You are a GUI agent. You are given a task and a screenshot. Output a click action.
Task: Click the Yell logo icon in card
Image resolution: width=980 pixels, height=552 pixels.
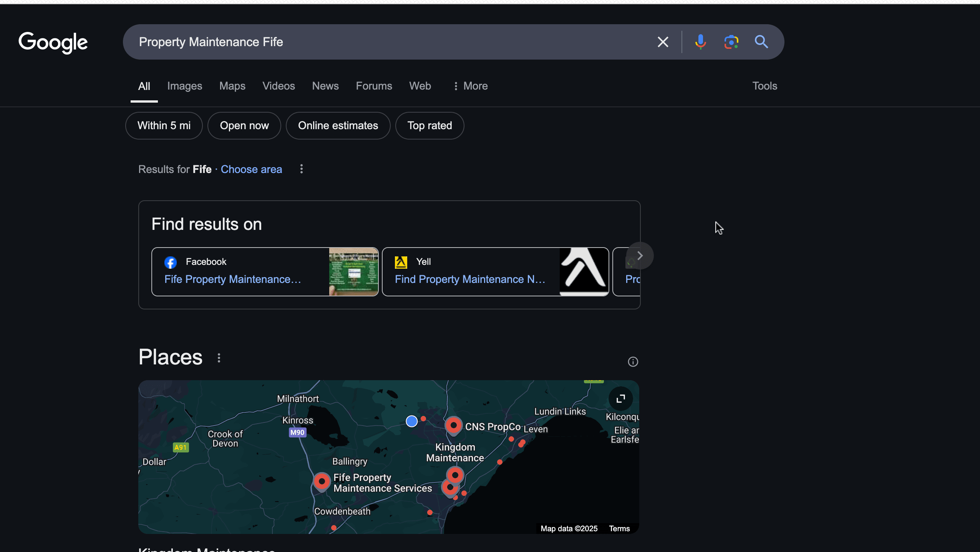(x=401, y=262)
